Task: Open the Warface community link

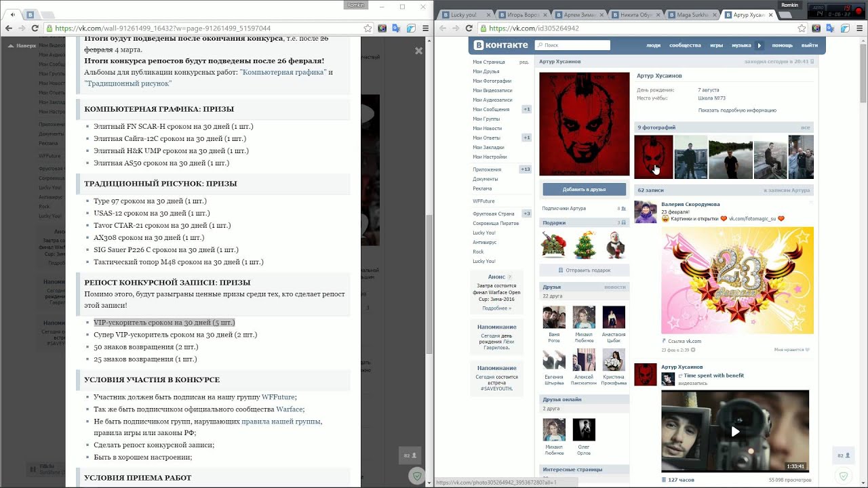Action: point(289,409)
